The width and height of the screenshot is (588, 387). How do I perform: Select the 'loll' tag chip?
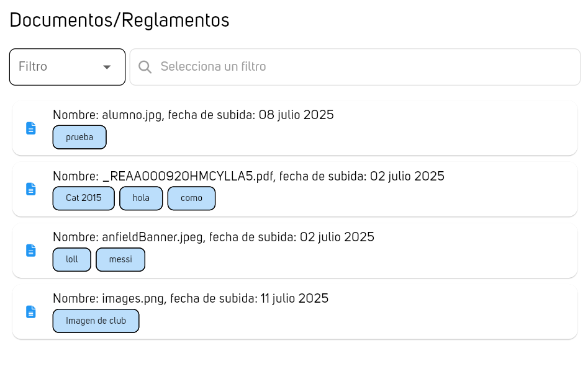click(72, 260)
